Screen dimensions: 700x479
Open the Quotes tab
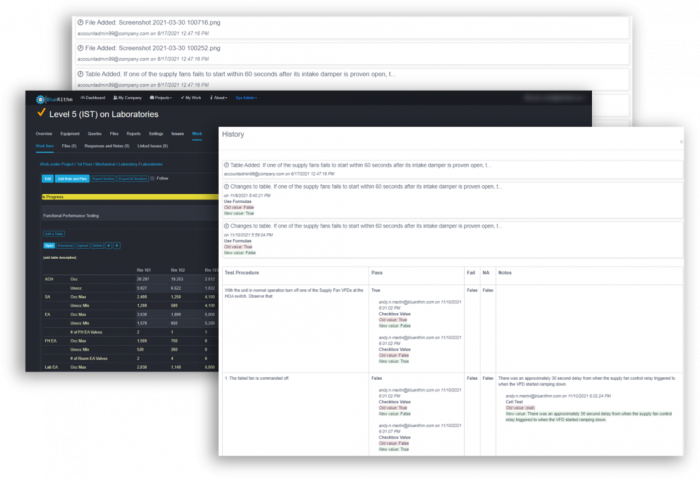point(95,133)
